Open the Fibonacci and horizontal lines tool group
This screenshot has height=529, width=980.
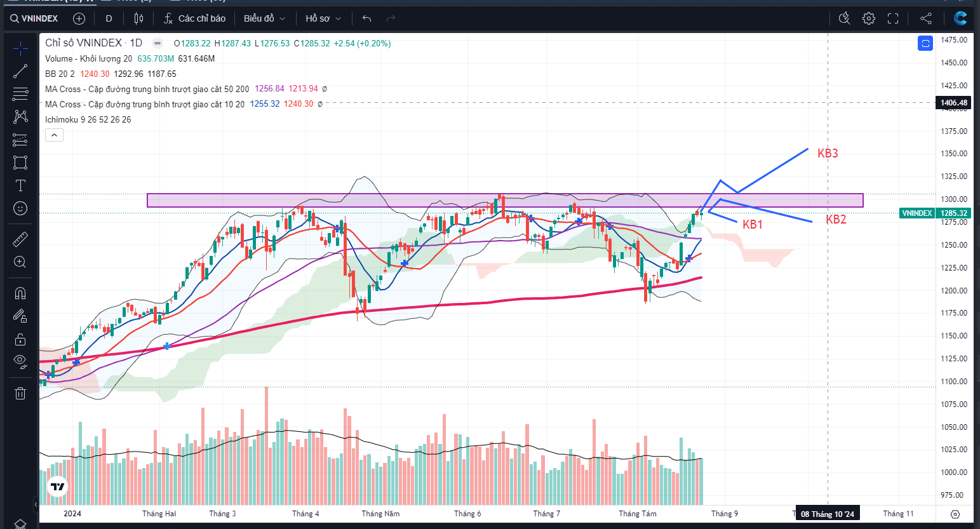(20, 94)
